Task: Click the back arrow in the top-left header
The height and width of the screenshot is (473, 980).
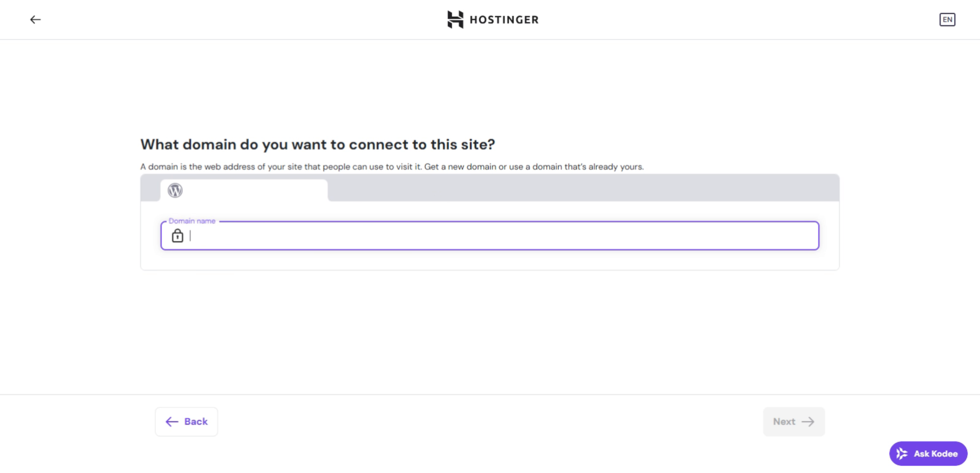Action: tap(36, 19)
